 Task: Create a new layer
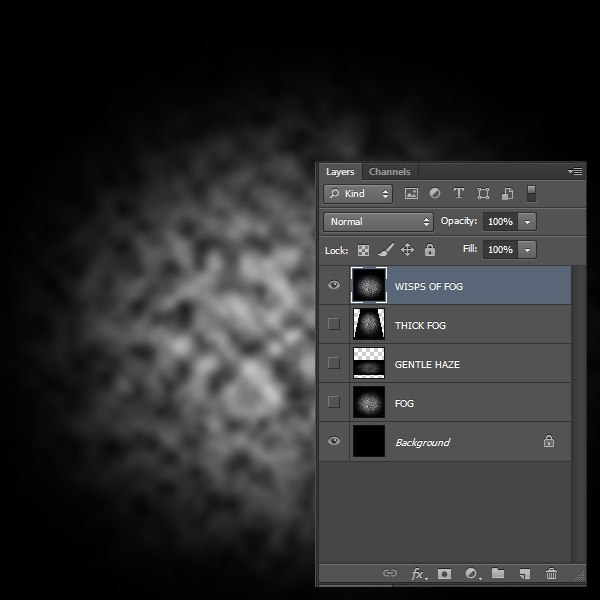[525, 574]
